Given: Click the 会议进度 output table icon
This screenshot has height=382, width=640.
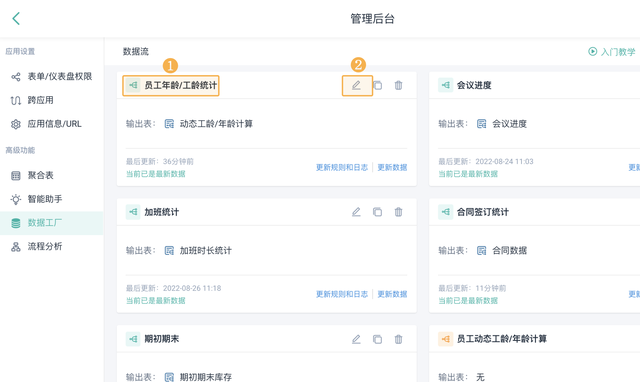Looking at the screenshot, I should point(482,124).
